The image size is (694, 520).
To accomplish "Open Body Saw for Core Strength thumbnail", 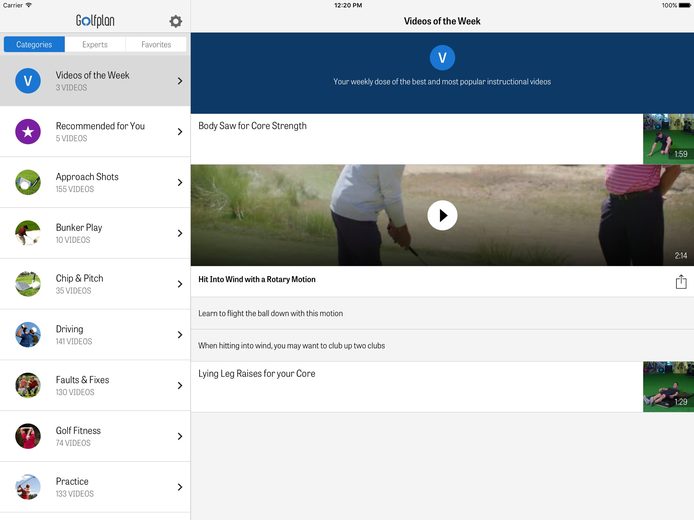I will (x=668, y=139).
